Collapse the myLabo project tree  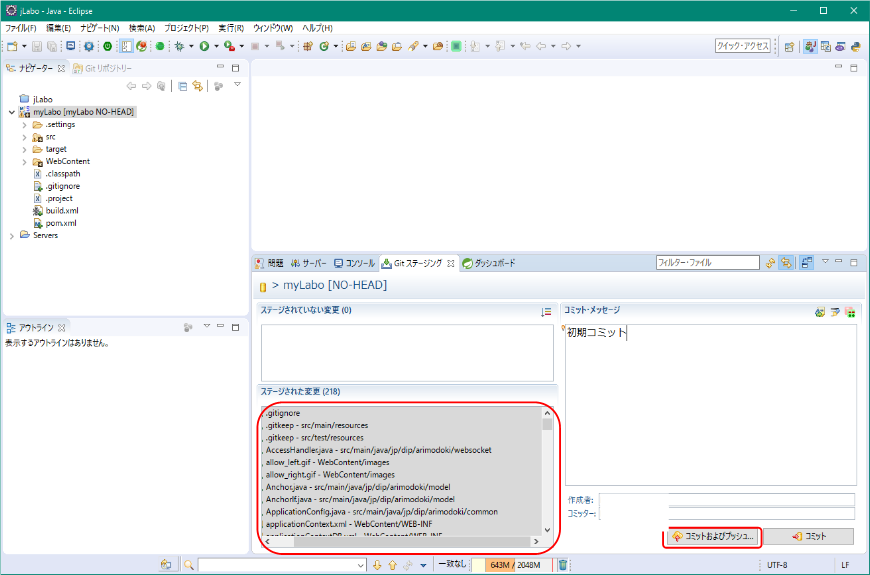click(12, 112)
